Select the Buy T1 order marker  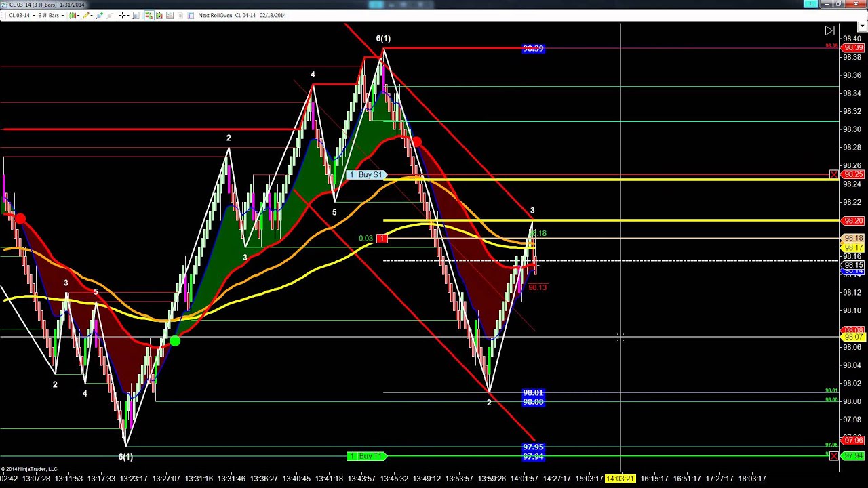click(x=366, y=456)
